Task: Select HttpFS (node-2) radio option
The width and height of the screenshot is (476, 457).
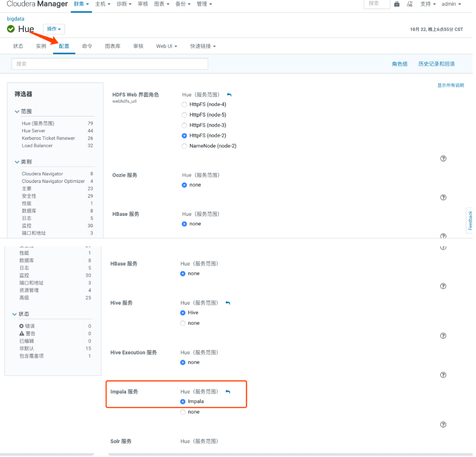Action: click(185, 137)
